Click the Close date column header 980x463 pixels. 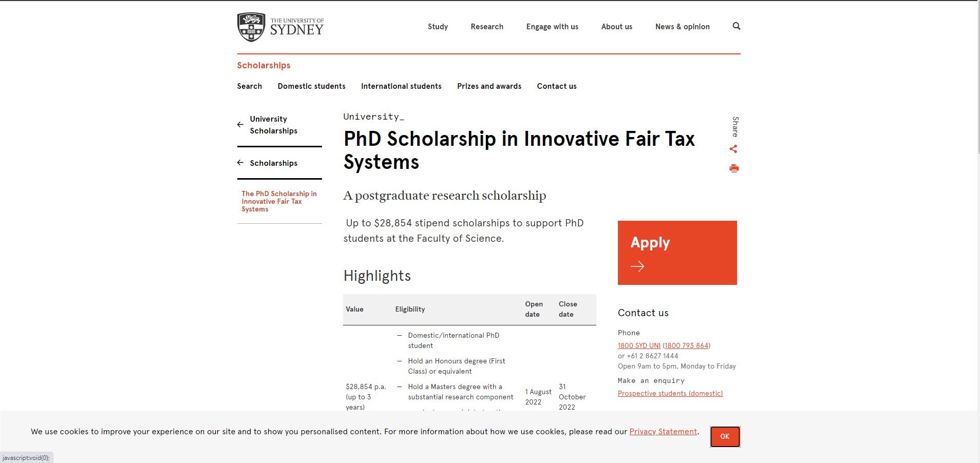pos(568,309)
